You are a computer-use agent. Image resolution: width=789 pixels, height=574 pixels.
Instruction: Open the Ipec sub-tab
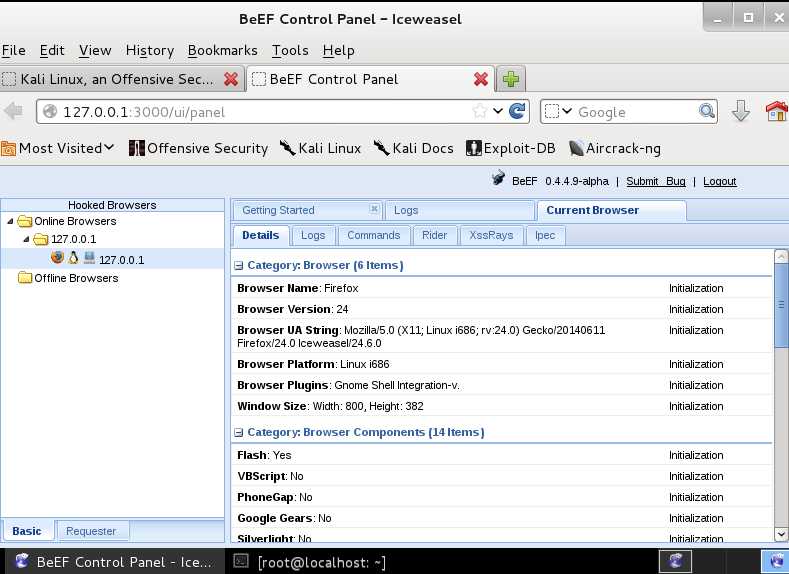click(x=545, y=235)
